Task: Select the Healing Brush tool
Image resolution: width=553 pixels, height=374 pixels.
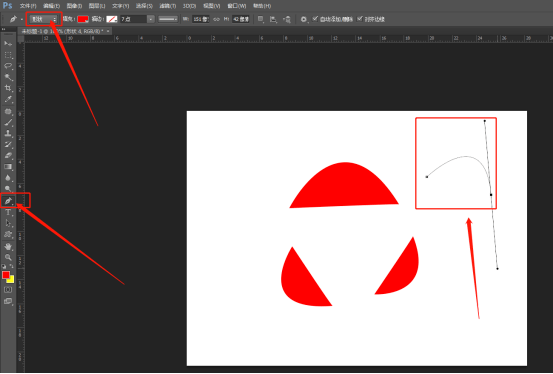Action: click(8, 111)
